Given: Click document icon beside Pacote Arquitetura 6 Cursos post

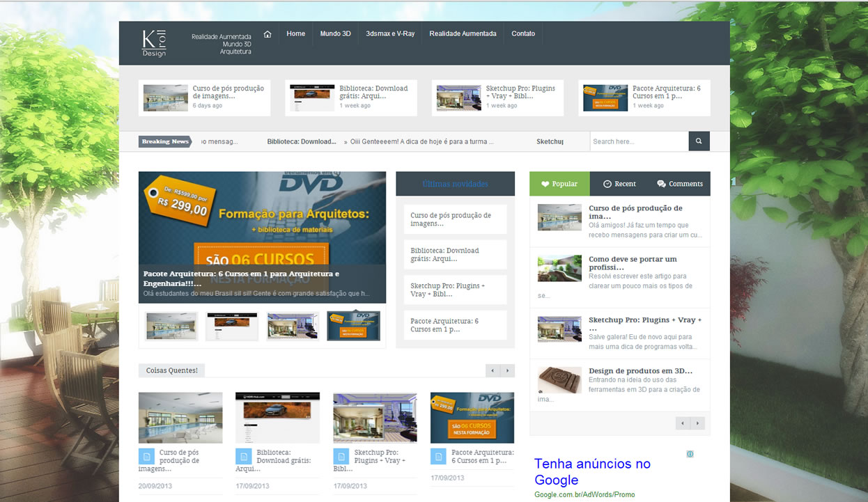Looking at the screenshot, I should point(438,457).
